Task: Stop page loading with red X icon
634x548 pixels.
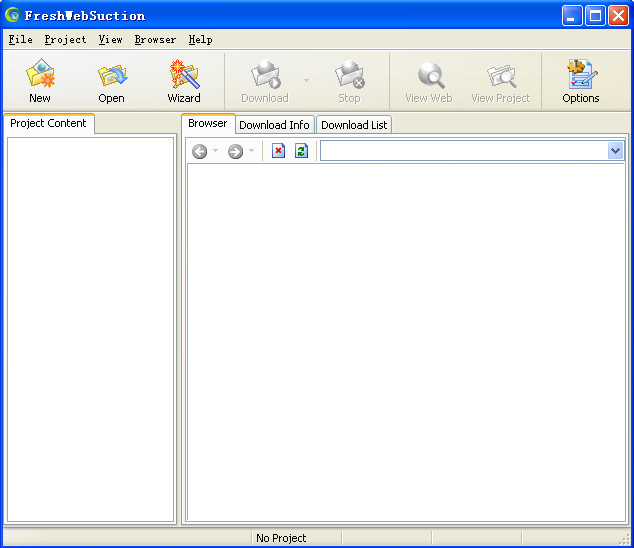Action: [x=279, y=151]
